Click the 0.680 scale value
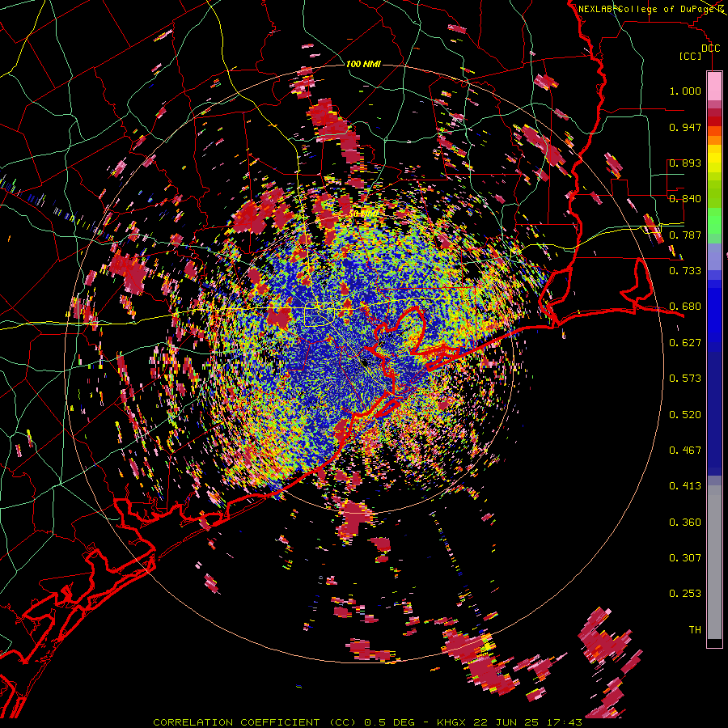This screenshot has width=728, height=728. (x=685, y=307)
